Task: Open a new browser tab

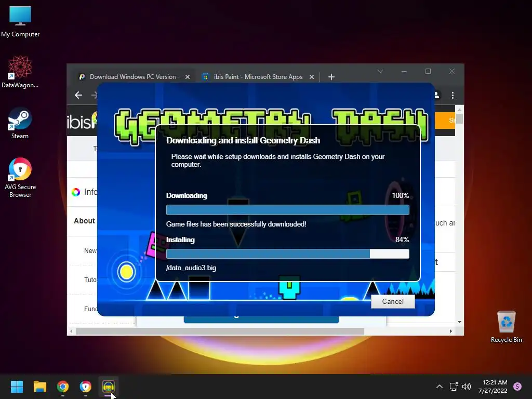Action: coord(331,77)
